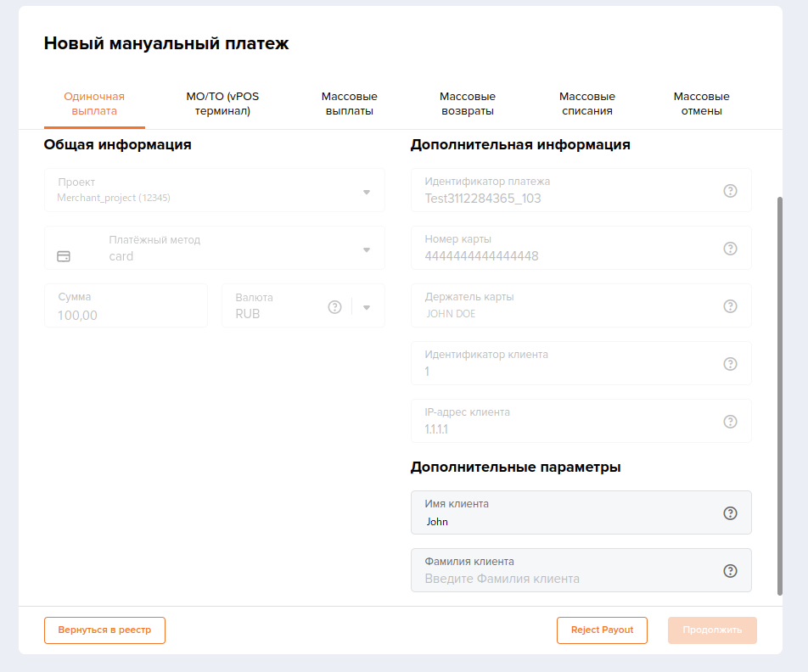The image size is (808, 672).
Task: Click the Продолжить button
Action: (712, 630)
